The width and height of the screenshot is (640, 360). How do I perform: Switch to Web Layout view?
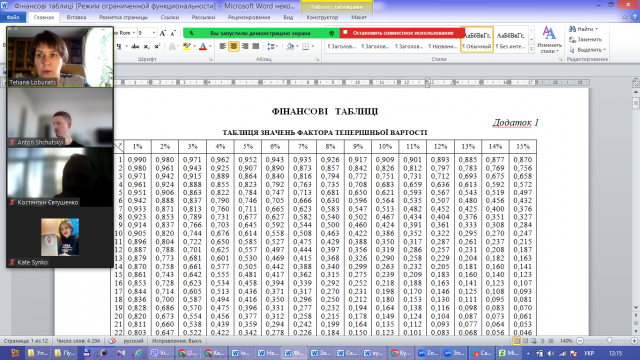533,341
